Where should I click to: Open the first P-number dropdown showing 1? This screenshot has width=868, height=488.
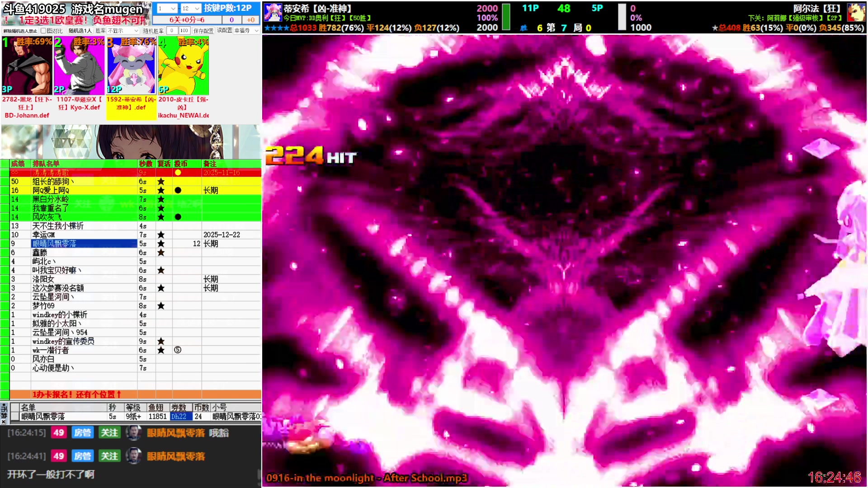167,9
